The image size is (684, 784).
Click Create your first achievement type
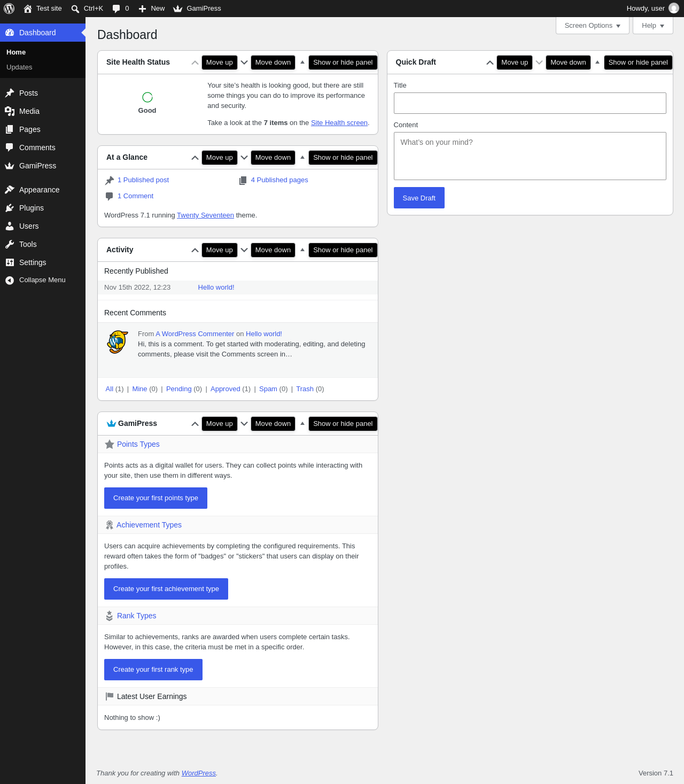click(x=166, y=589)
